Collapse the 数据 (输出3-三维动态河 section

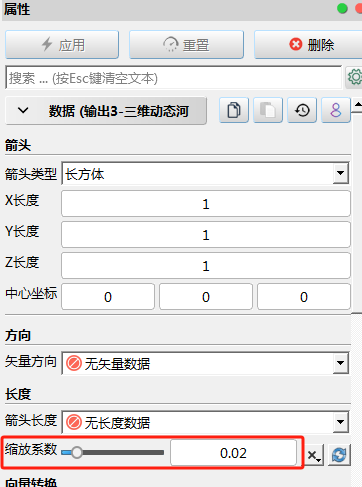(106, 111)
